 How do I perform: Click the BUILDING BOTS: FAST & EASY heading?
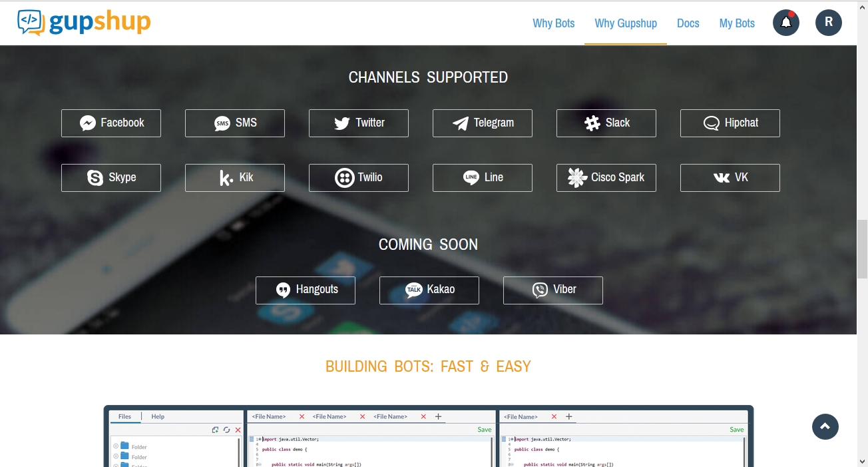428,366
